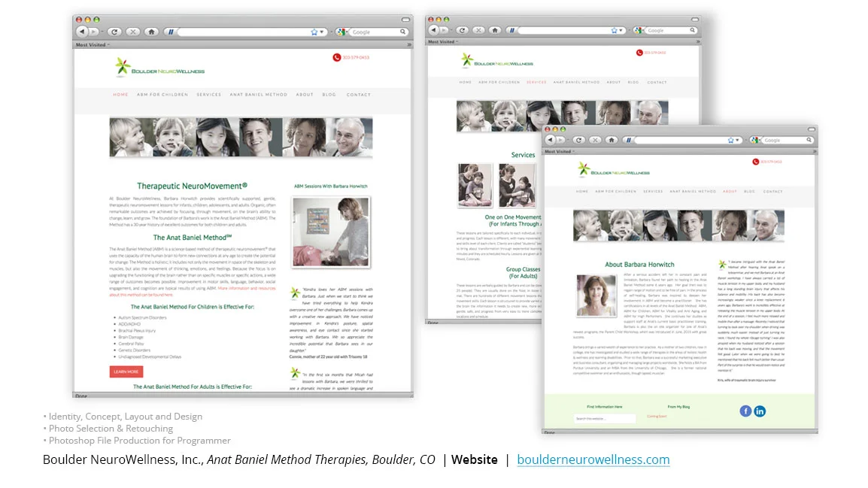Select HOME menu item in Home-page window
Viewport: 868px width, 488px height.
pos(120,95)
